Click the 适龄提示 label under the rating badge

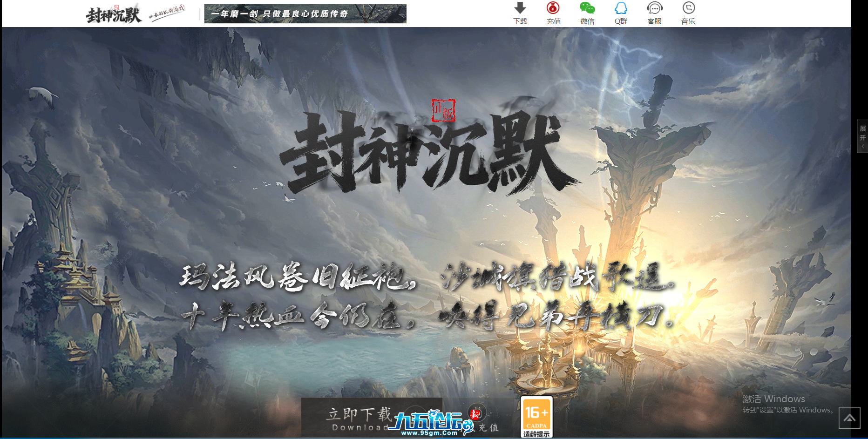tap(536, 434)
